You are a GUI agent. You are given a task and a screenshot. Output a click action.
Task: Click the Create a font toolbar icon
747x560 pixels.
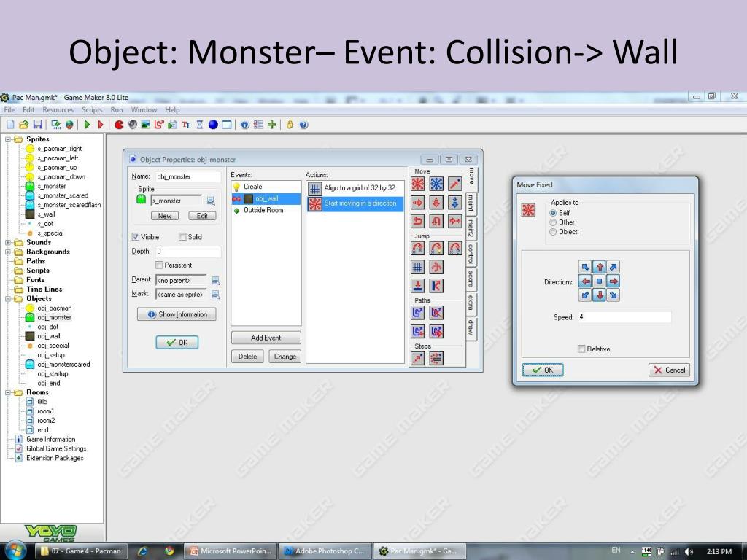point(186,125)
